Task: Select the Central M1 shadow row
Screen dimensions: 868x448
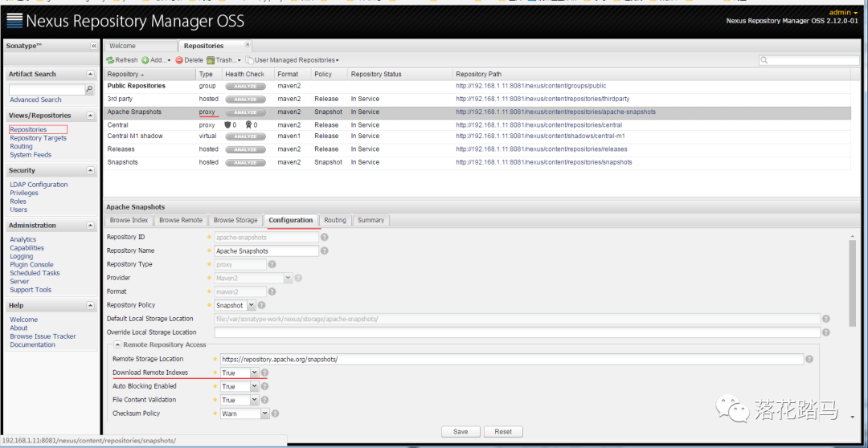Action: pyautogui.click(x=477, y=136)
